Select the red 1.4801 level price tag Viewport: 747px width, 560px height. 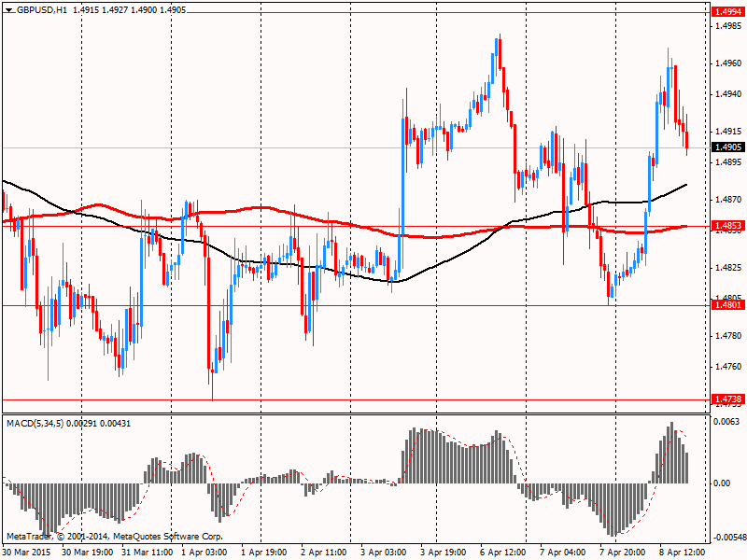click(727, 305)
